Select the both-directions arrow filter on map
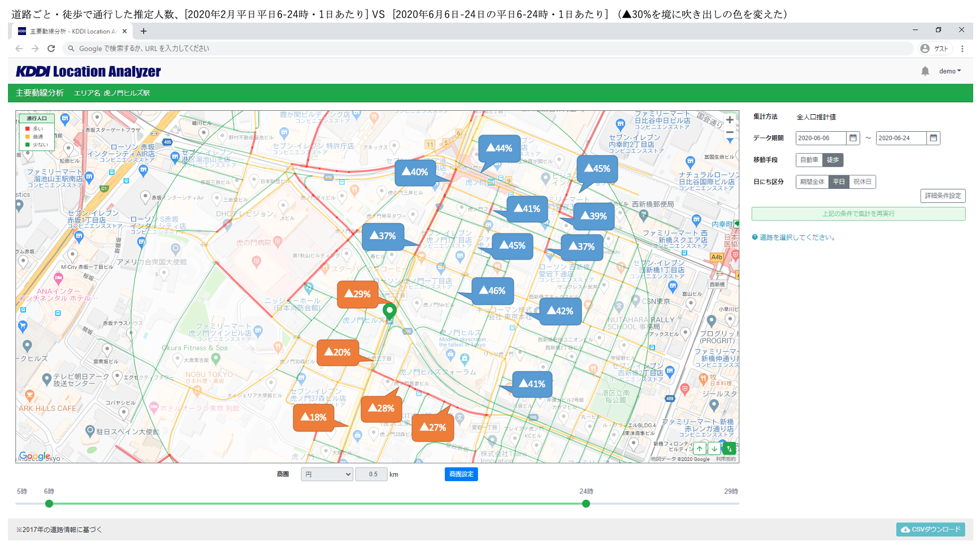The image size is (980, 545). pos(729,448)
